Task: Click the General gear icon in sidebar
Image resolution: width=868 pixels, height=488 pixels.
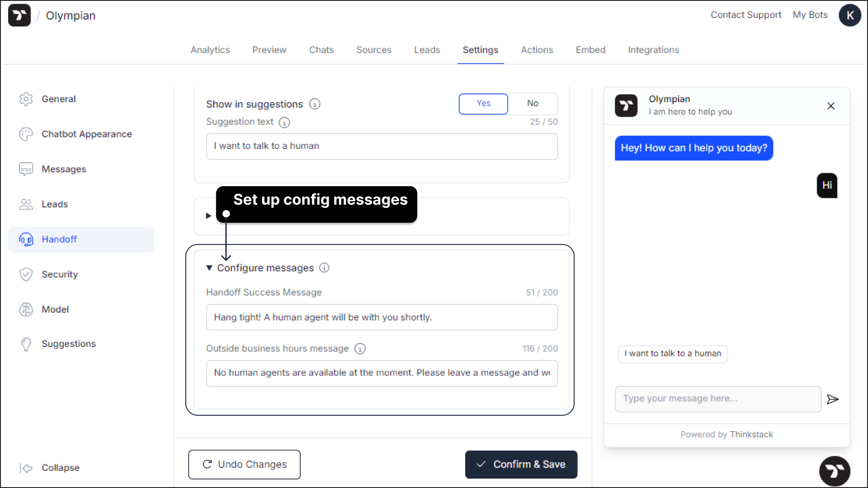Action: (26, 99)
